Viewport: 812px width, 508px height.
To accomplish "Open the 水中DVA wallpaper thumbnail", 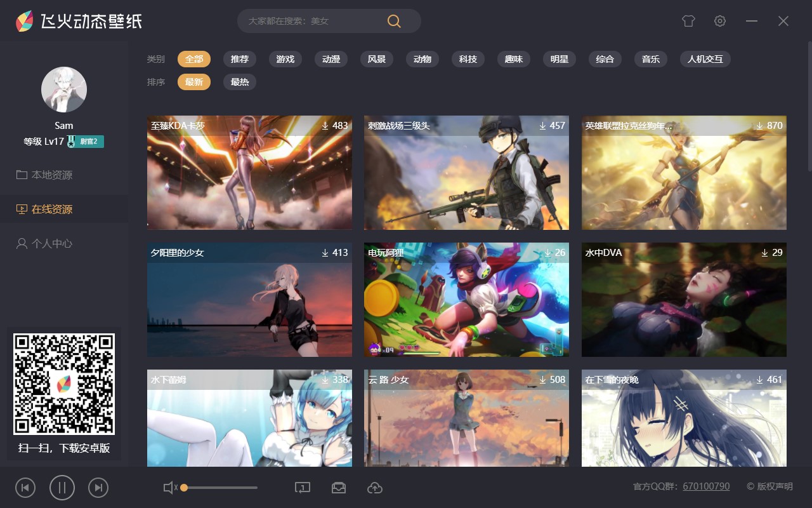I will [684, 300].
